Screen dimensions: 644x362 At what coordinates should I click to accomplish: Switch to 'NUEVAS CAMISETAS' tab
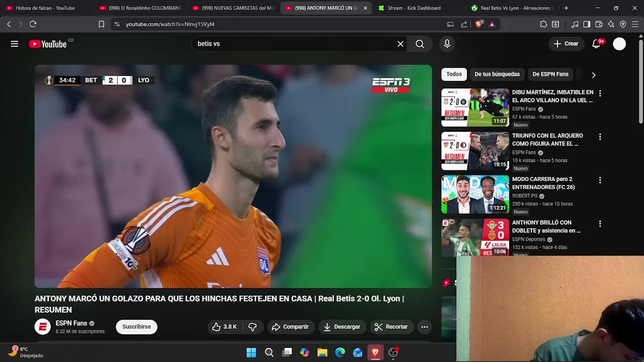pyautogui.click(x=233, y=8)
